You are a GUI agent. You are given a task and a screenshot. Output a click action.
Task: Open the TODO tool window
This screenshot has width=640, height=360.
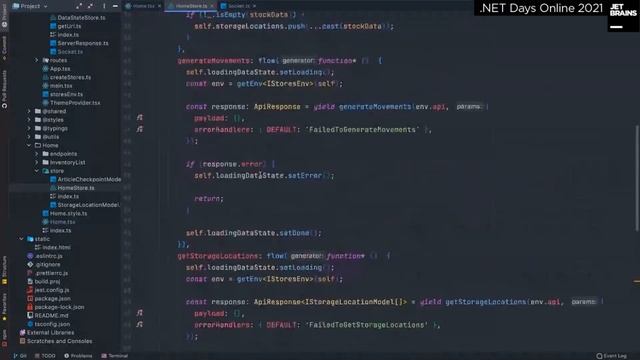click(x=45, y=356)
